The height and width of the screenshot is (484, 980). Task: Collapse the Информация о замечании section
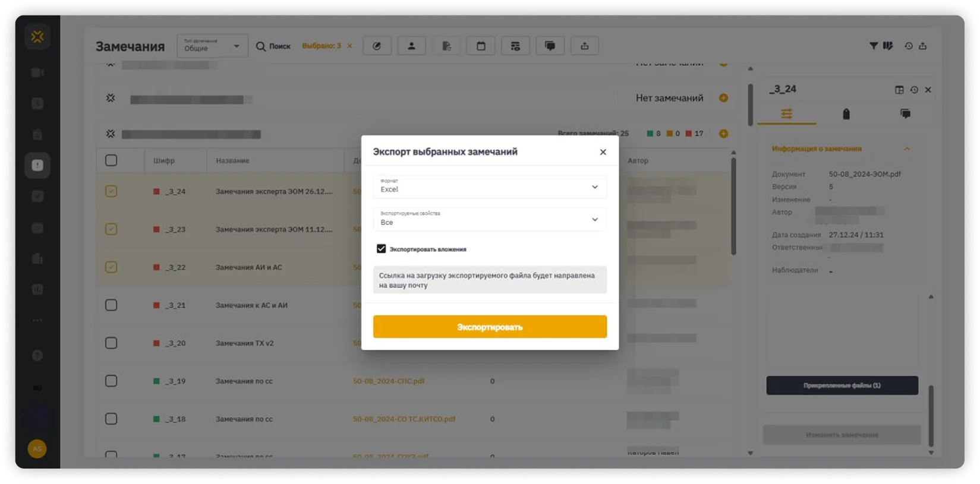[906, 149]
